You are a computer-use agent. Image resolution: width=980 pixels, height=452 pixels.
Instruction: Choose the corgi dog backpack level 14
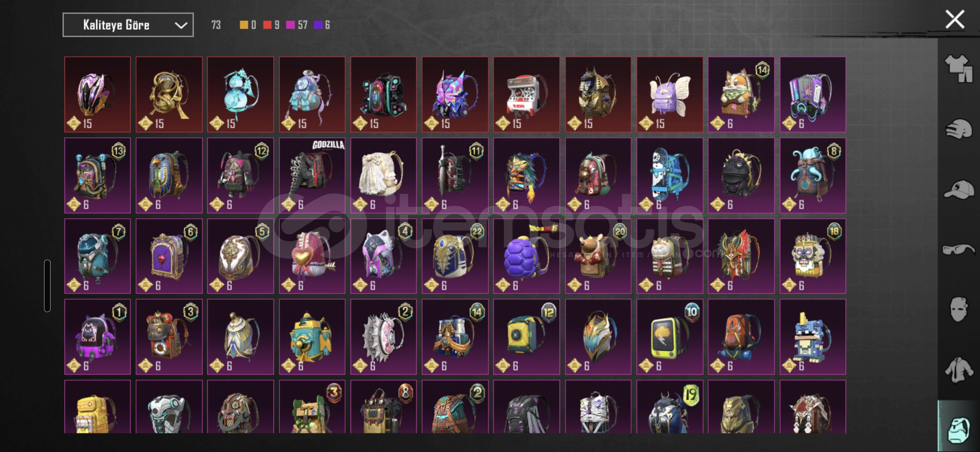click(741, 95)
